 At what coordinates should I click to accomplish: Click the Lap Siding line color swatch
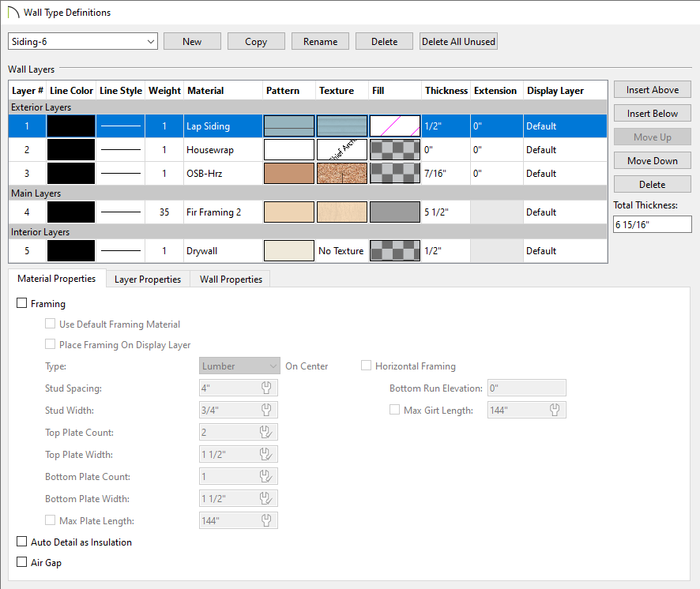71,126
